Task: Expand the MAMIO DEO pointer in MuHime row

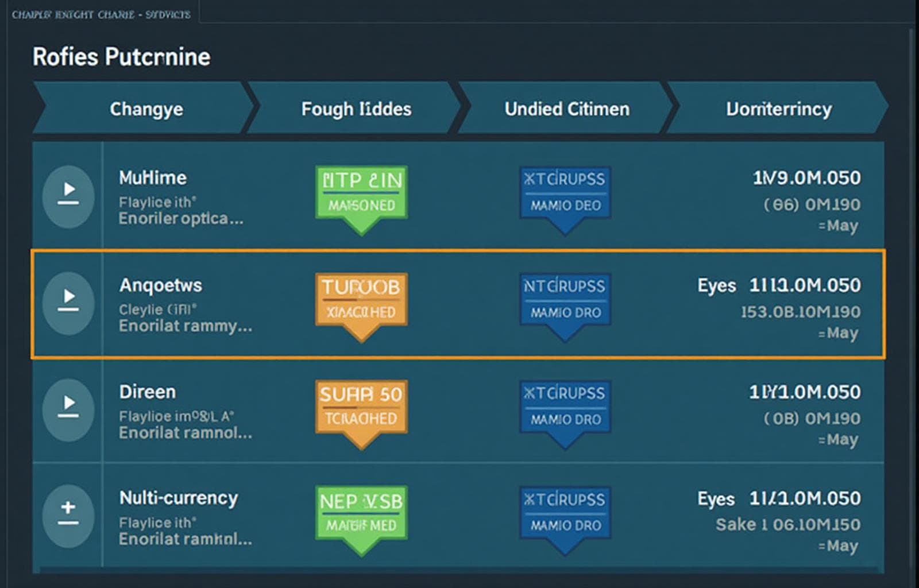Action: click(564, 204)
